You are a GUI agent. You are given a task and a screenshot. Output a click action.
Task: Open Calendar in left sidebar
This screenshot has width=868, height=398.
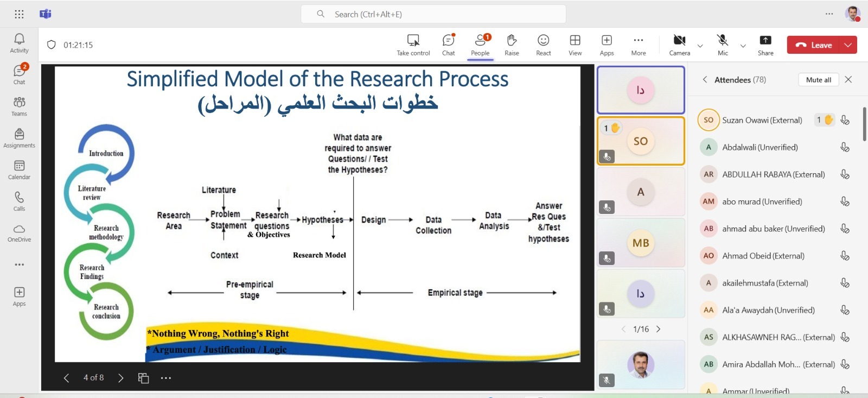pyautogui.click(x=19, y=169)
